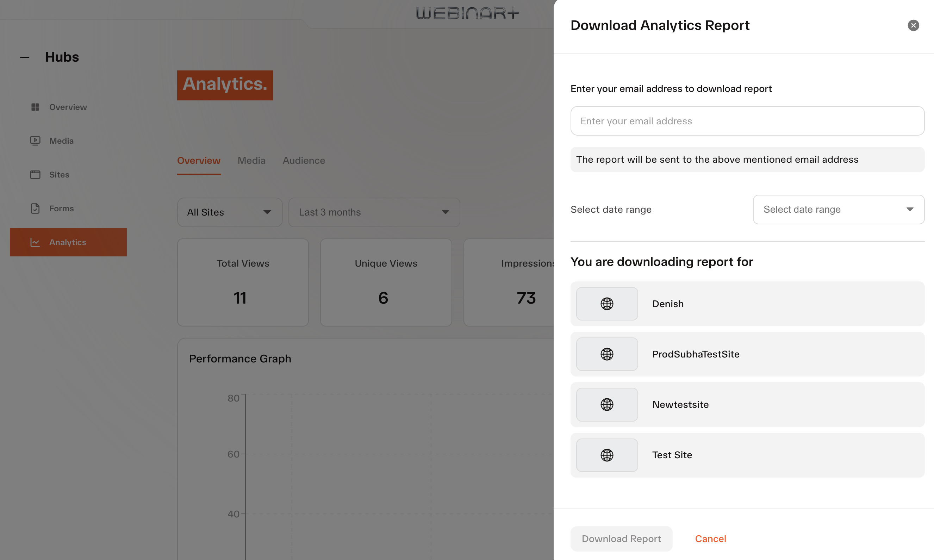Click the globe icon beside Newtestsite
The width and height of the screenshot is (934, 560).
607,405
